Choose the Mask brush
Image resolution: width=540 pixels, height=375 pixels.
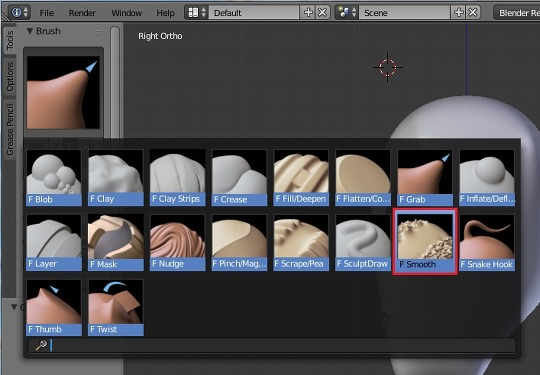(116, 242)
